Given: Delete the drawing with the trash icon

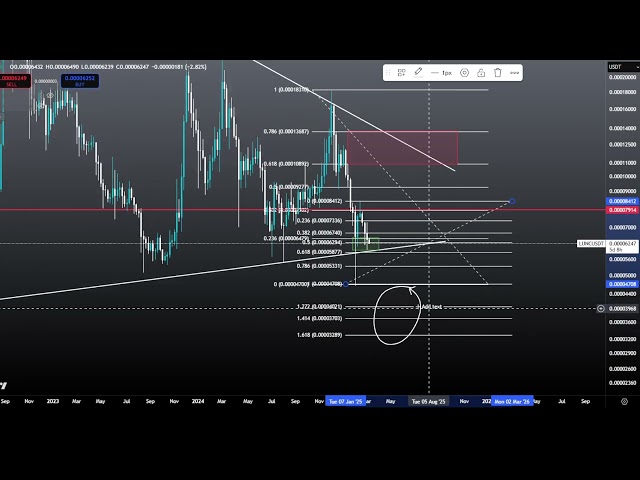Looking at the screenshot, I should [497, 72].
